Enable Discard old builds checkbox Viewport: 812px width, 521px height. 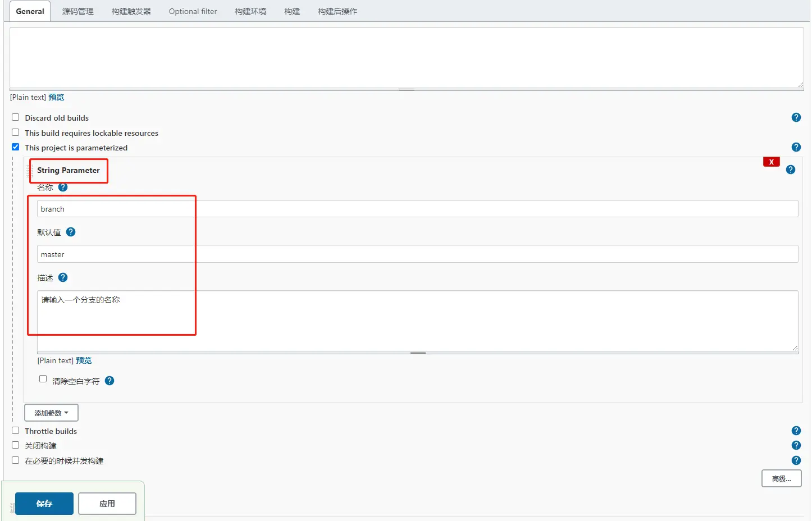pyautogui.click(x=16, y=117)
